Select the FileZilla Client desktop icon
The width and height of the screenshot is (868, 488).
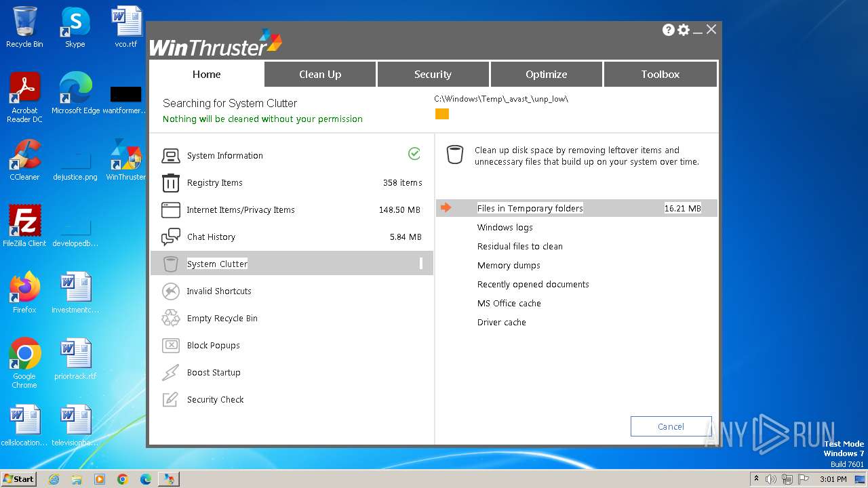[x=24, y=226]
